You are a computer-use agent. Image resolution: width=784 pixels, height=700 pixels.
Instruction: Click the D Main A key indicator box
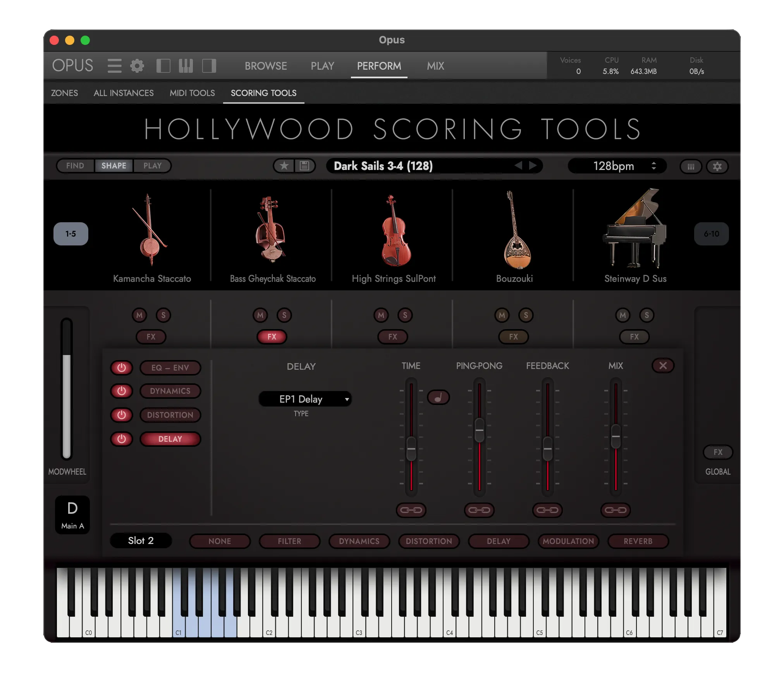(x=72, y=515)
